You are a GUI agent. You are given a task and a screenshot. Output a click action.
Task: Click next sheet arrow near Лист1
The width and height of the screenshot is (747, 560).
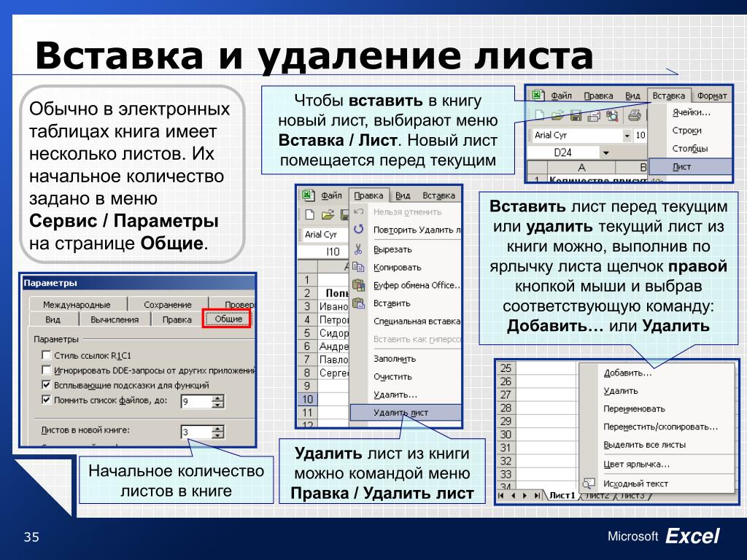pos(525,496)
